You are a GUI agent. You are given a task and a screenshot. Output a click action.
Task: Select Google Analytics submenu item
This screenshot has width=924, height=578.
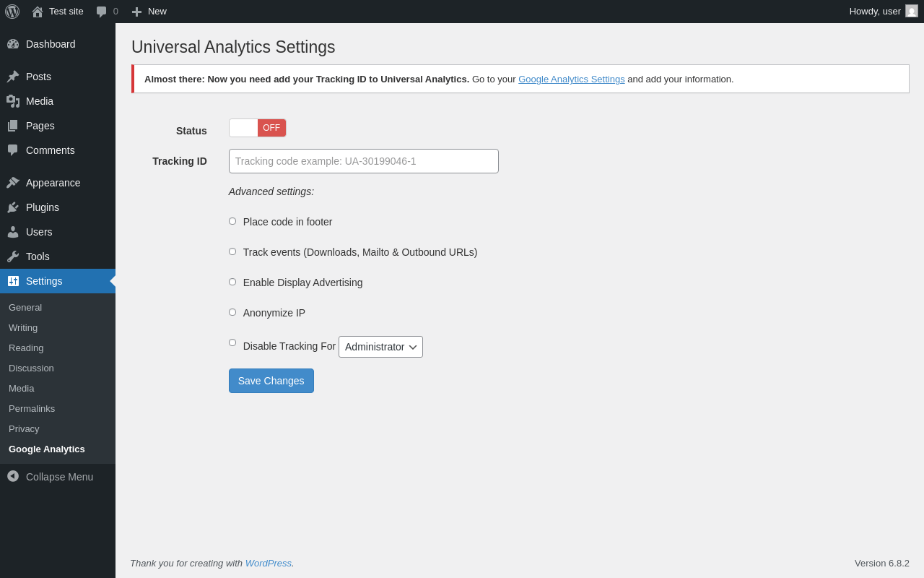click(47, 449)
